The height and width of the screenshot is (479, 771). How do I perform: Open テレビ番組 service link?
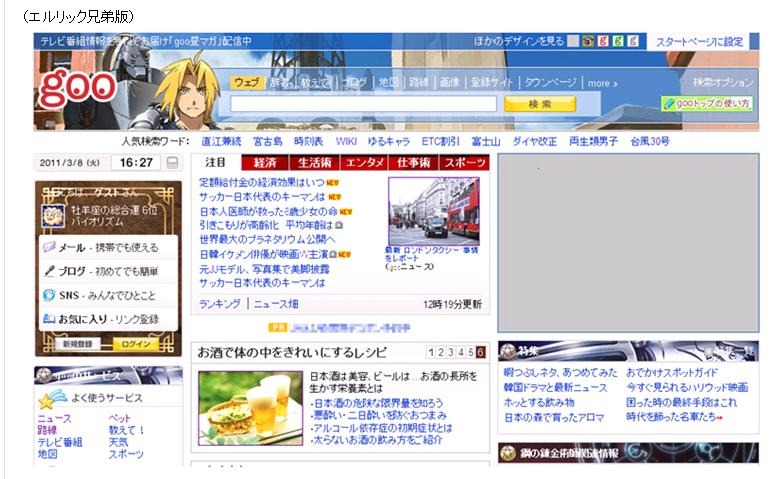pos(60,442)
